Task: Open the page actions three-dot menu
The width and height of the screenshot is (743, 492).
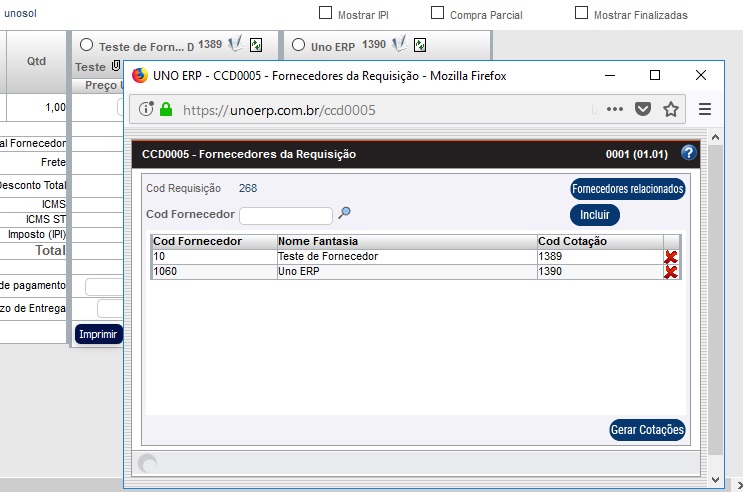Action: pos(615,109)
